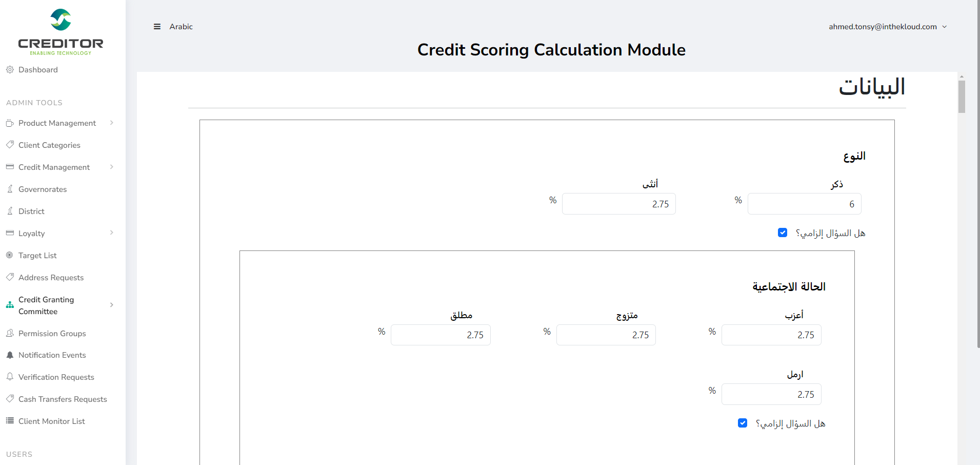
Task: Click the hamburger menu icon
Action: [157, 27]
